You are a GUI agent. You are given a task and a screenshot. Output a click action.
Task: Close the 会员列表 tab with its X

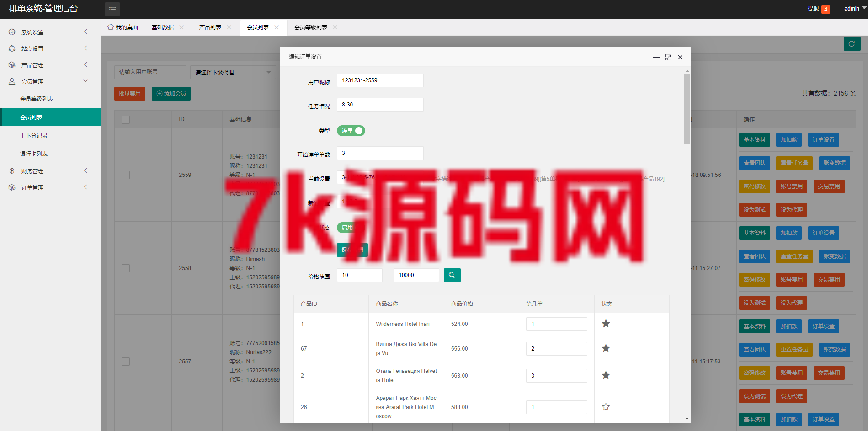pos(277,27)
